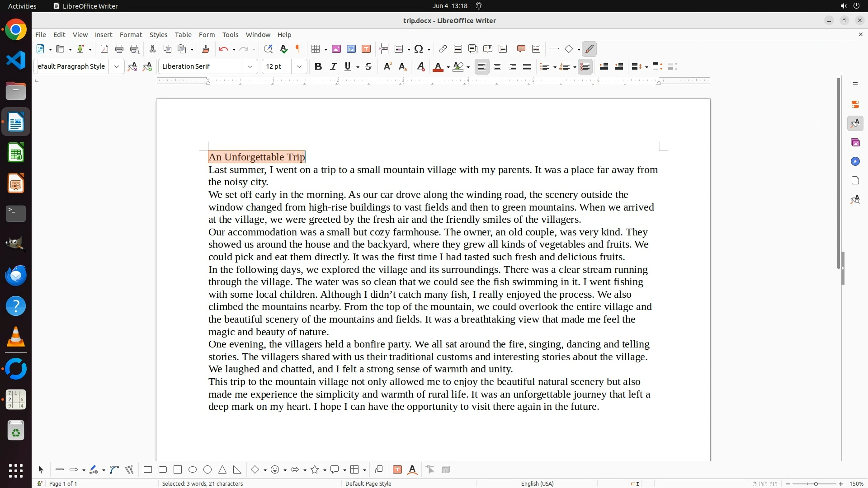Open the Tools menu
This screenshot has height=488, width=868.
pos(230,34)
